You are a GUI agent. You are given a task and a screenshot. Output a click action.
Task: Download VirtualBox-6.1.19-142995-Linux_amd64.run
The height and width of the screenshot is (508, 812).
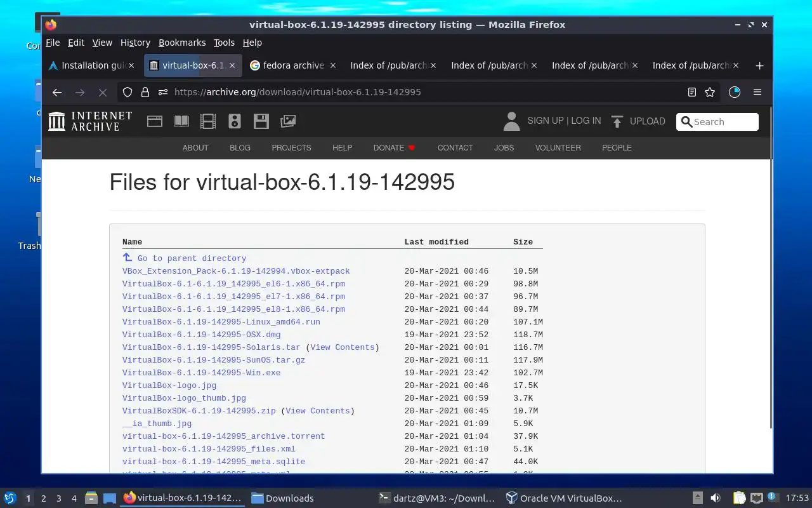tap(221, 322)
